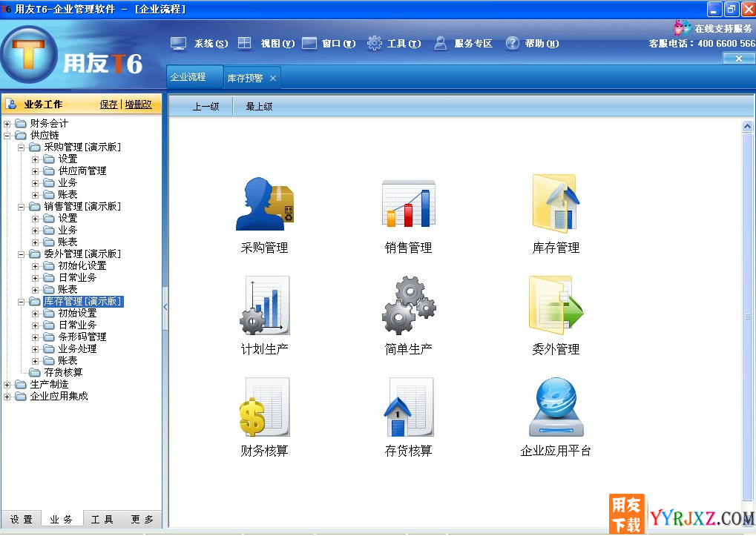This screenshot has width=756, height=536.
Task: Expand the 财务会计 tree node
Action: (x=7, y=124)
